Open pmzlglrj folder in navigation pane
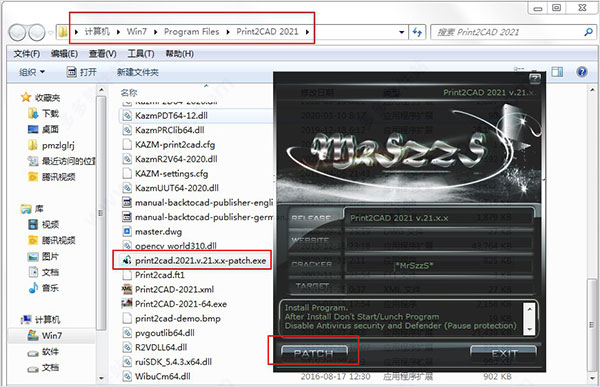This screenshot has width=600, height=387. [51, 145]
